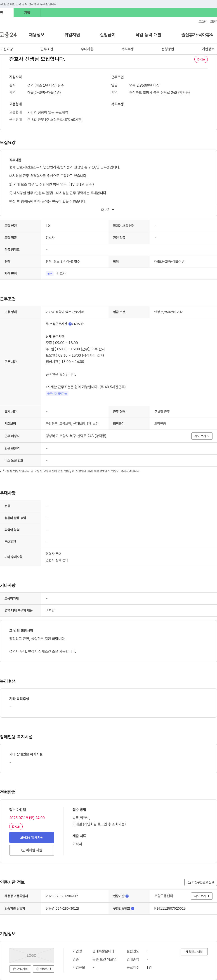Open the 직업 능력 개발 menu

point(148,35)
